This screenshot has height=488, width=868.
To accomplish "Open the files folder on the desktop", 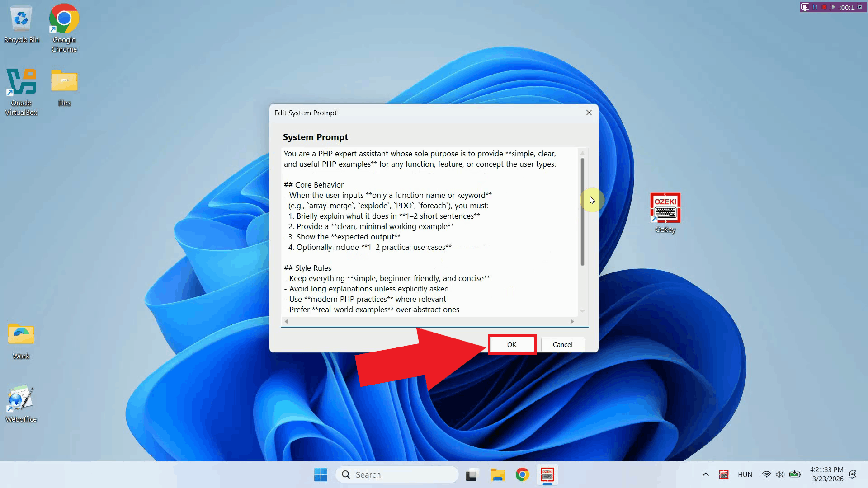I will tap(64, 82).
